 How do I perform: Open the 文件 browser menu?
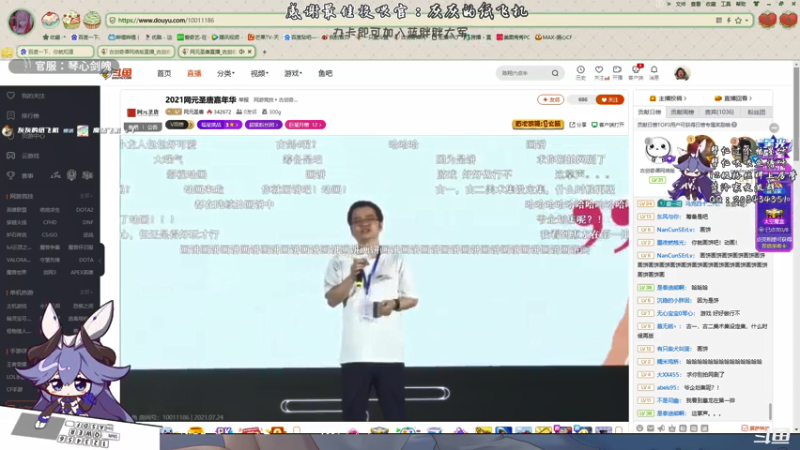(681, 4)
